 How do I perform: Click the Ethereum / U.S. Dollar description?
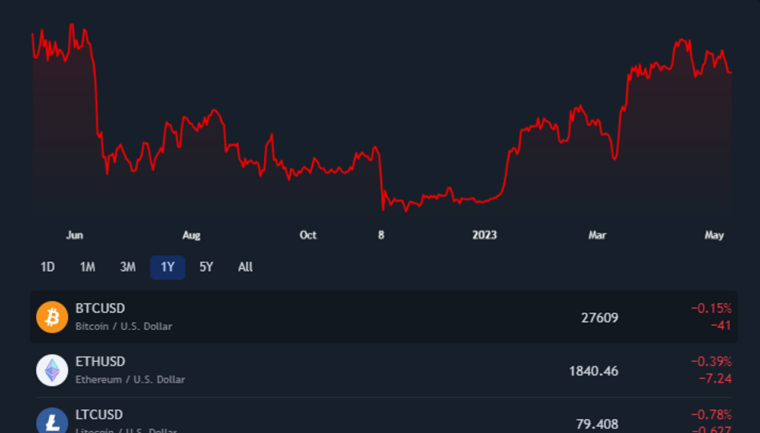[x=130, y=380]
